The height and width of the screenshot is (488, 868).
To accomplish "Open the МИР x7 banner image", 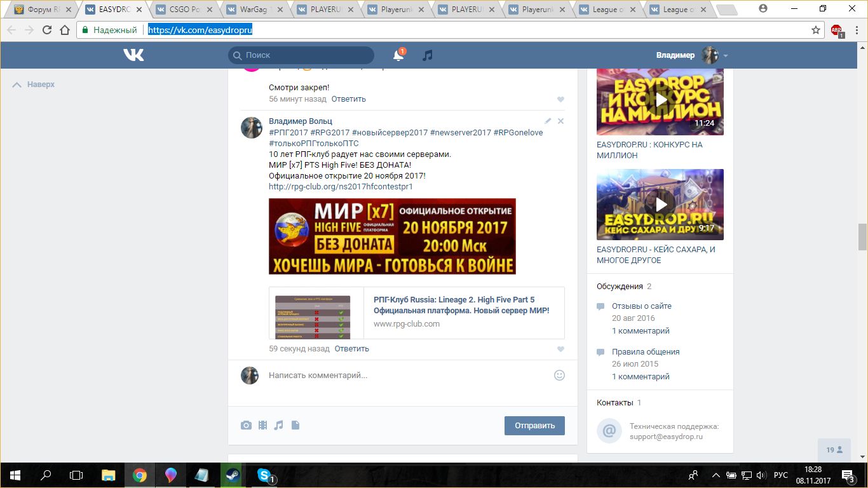I will [392, 236].
